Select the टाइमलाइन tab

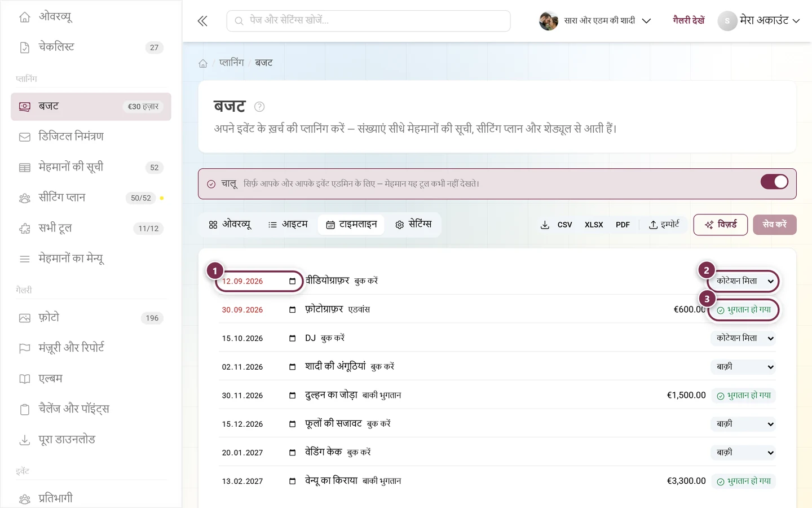[351, 225]
